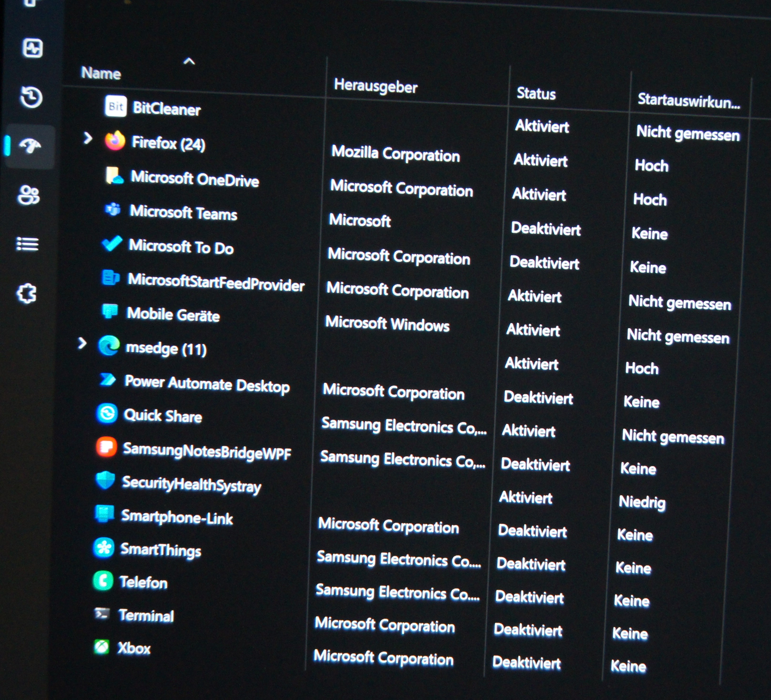Screen dimensions: 771x700
Task: Click Nicht gemessen impact of Quick Share
Action: point(673,437)
